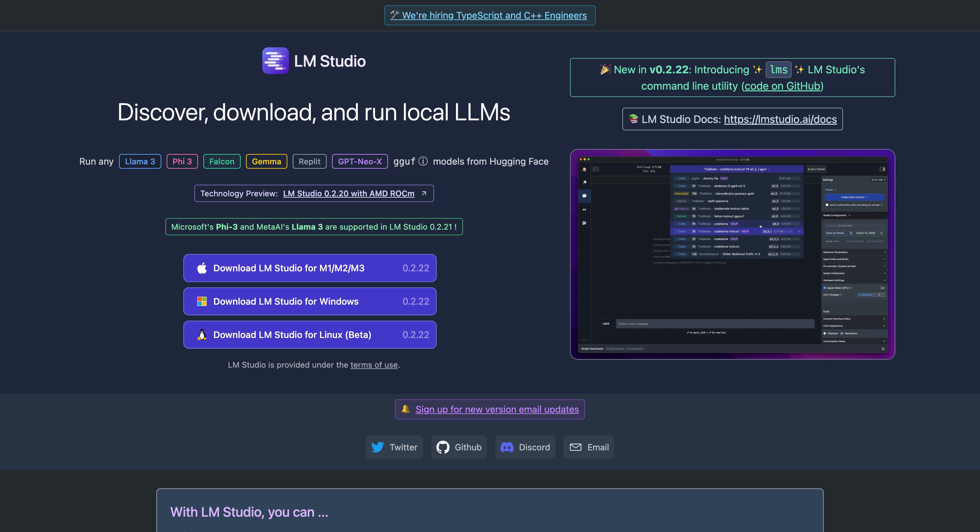
Task: Open the Github link
Action: 459,447
